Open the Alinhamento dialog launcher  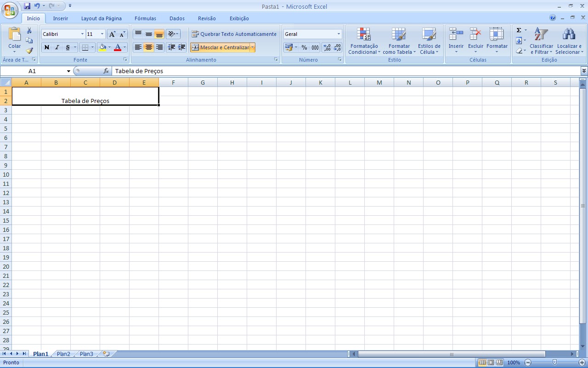pyautogui.click(x=276, y=60)
